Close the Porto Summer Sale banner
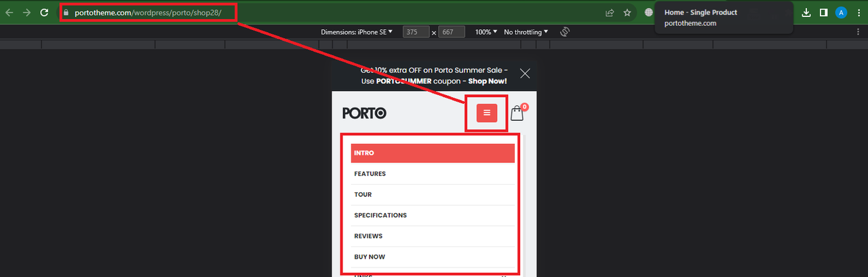This screenshot has width=868, height=277. click(525, 73)
